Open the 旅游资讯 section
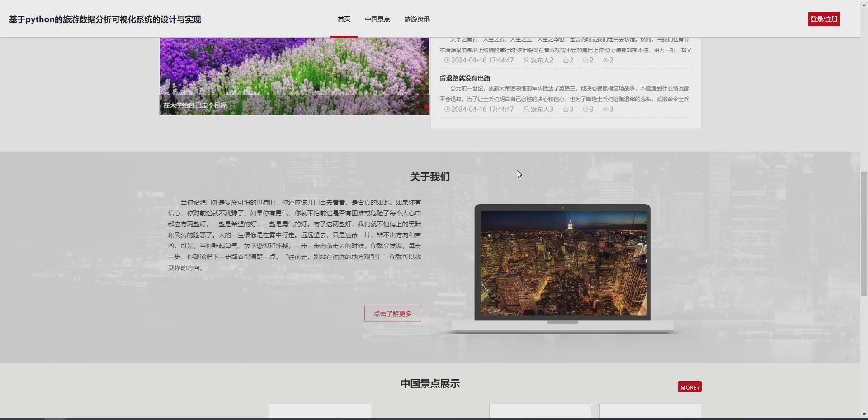 [x=417, y=19]
